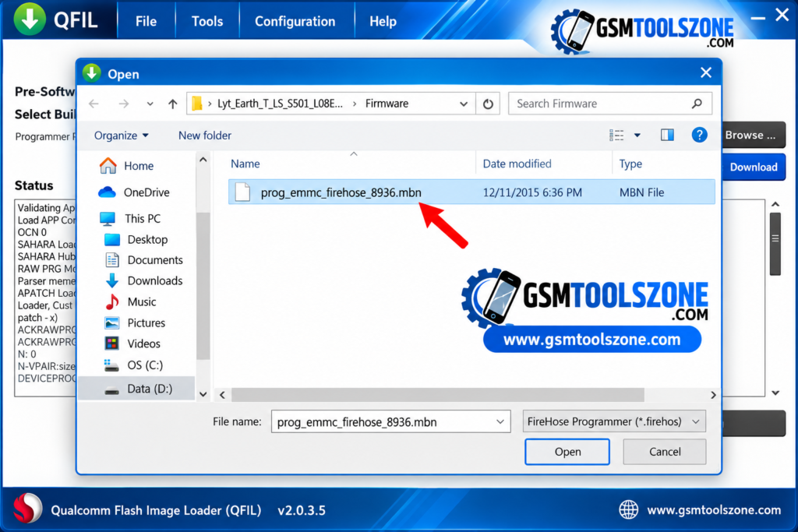The width and height of the screenshot is (798, 532).
Task: Click Browse button in QFIL window
Action: coord(754,136)
